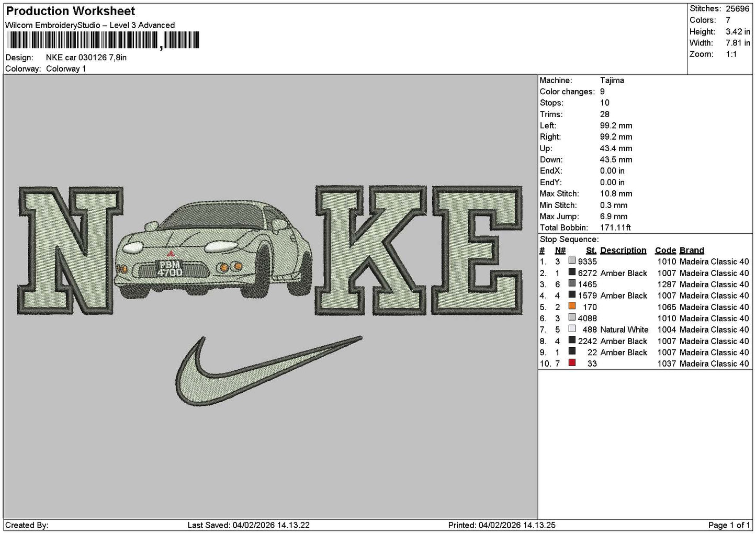Pick the dark gray swatch in the 1465 row
The height and width of the screenshot is (534, 756).
coord(572,284)
